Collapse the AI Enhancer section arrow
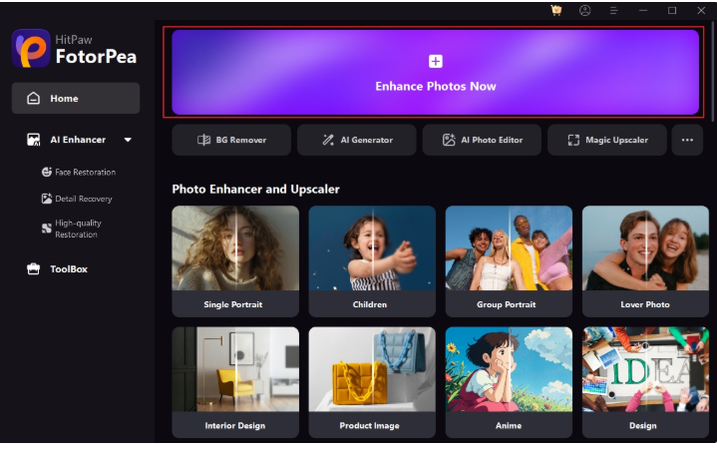 pyautogui.click(x=128, y=139)
